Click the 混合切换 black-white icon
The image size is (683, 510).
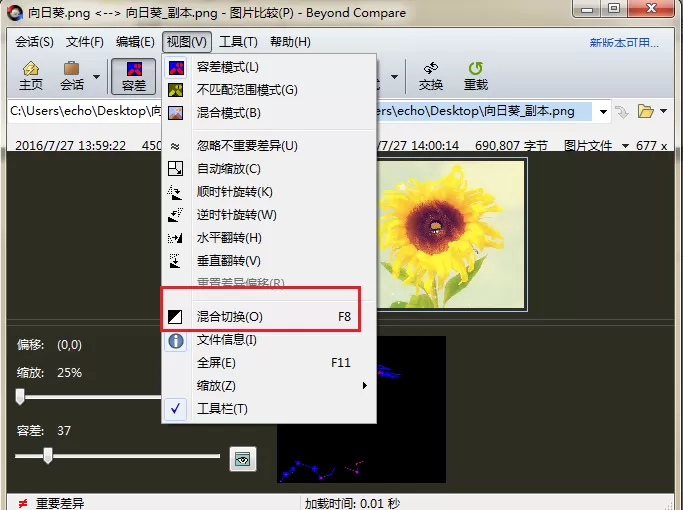tap(175, 317)
